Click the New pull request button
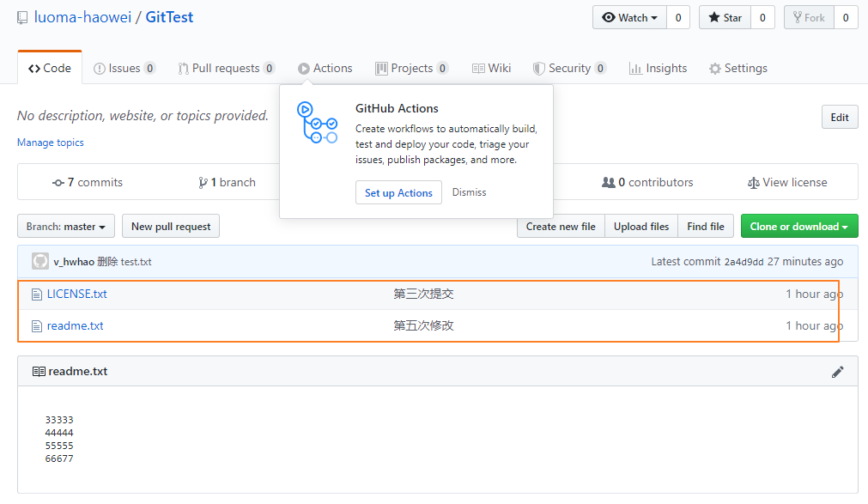 point(171,227)
